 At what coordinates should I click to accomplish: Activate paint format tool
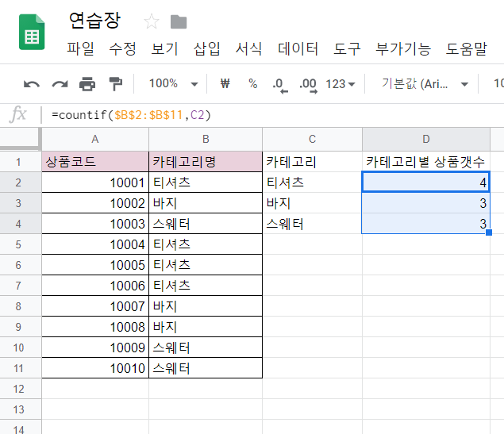click(116, 84)
